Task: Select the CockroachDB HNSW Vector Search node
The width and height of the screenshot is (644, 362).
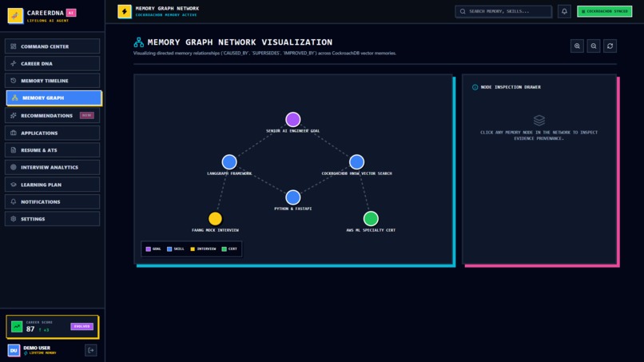Action: tap(356, 162)
